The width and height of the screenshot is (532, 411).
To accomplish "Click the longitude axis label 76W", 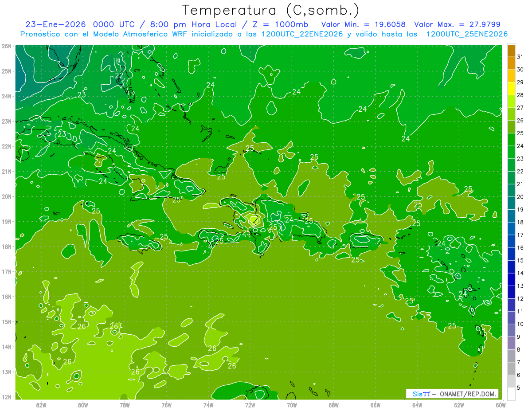I will coord(166,405).
